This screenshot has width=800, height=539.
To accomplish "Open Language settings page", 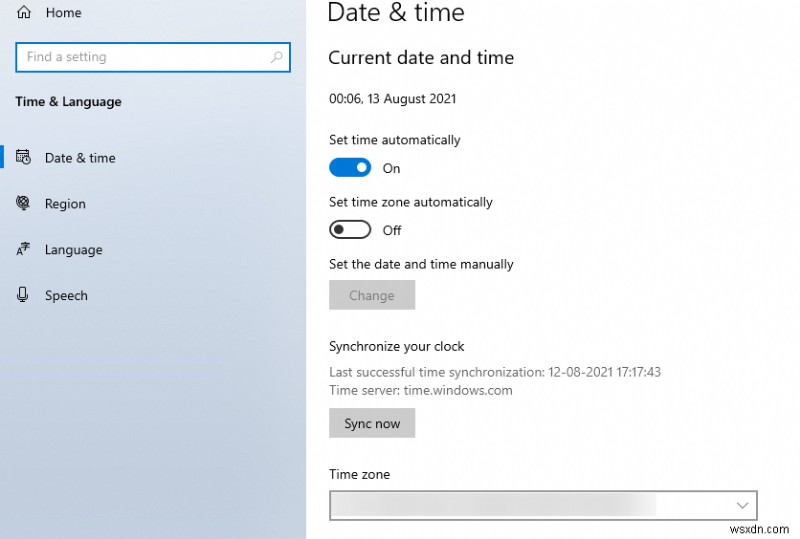I will pos(73,250).
